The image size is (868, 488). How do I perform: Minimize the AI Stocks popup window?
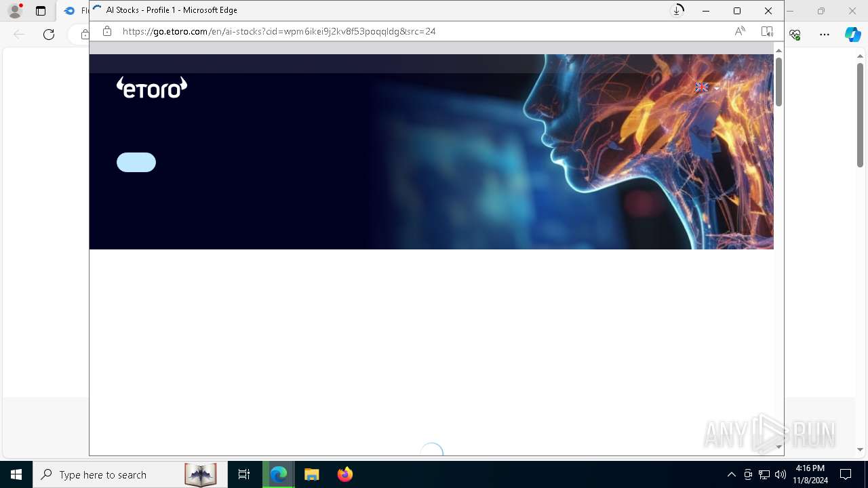coord(706,11)
